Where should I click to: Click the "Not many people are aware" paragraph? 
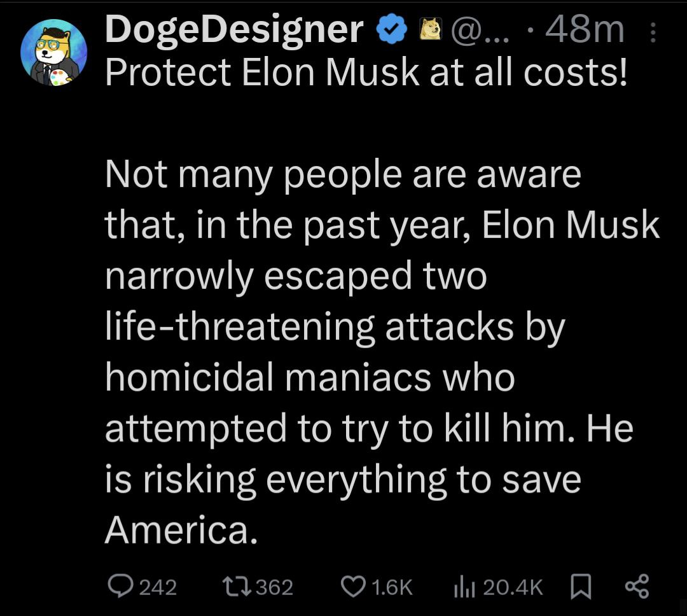click(x=342, y=175)
